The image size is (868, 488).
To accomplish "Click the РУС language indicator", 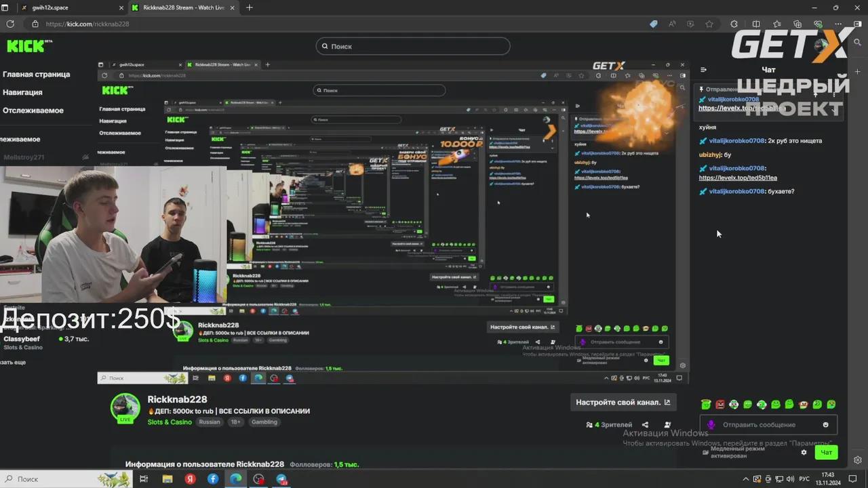I will pyautogui.click(x=804, y=479).
